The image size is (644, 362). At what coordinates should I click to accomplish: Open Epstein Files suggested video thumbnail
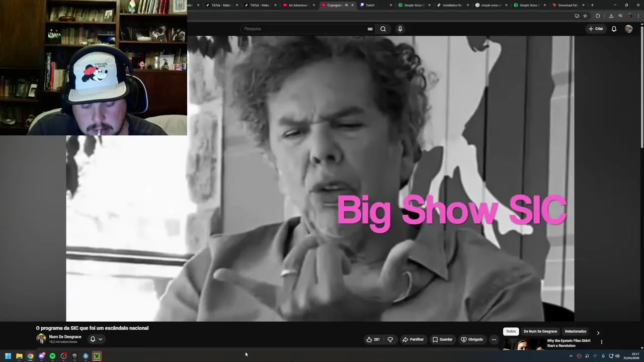(523, 344)
